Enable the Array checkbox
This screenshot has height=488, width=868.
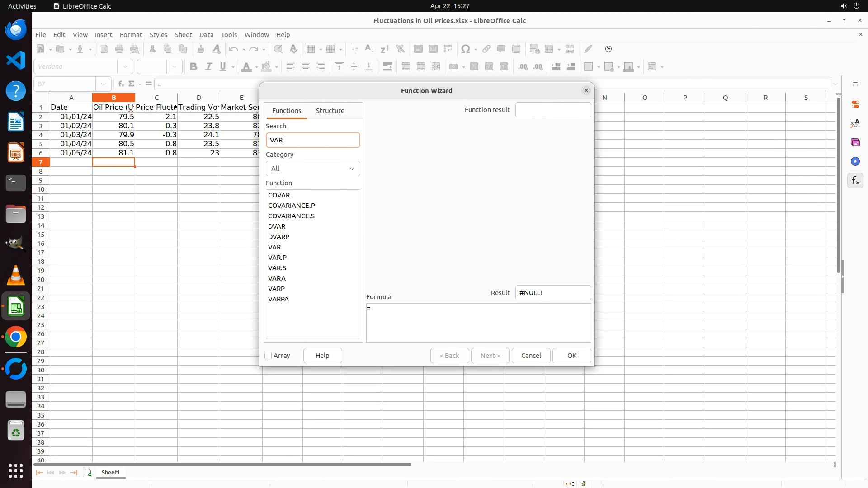click(268, 356)
